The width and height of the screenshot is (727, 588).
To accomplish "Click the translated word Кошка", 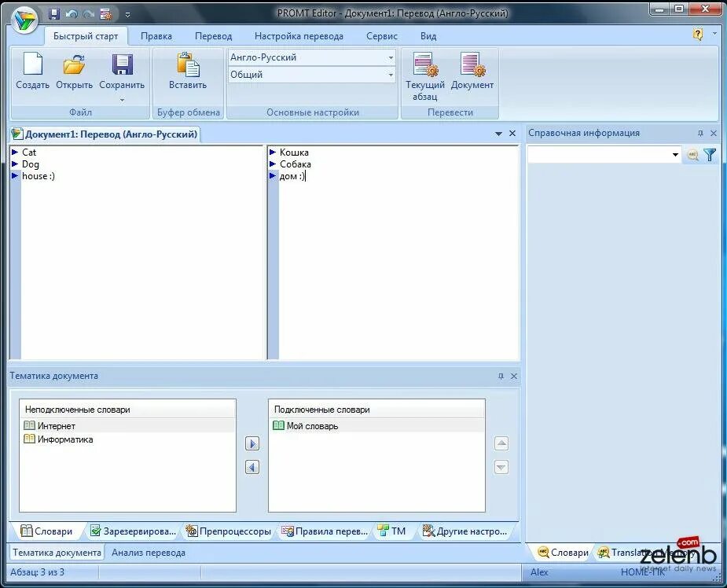I will point(294,152).
